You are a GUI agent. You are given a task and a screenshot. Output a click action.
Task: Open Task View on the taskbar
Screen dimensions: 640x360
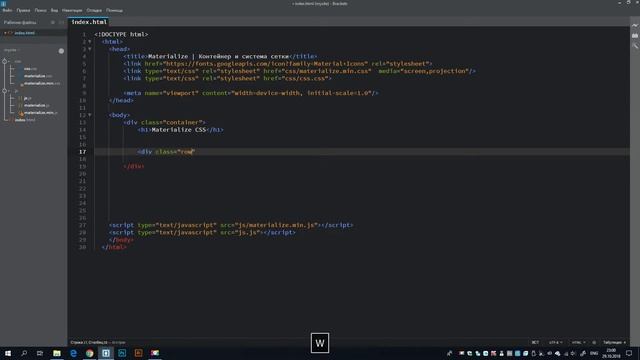(40, 353)
